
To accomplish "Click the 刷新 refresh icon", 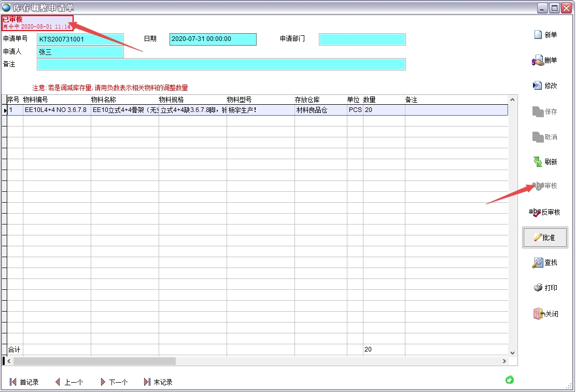I will [x=538, y=162].
